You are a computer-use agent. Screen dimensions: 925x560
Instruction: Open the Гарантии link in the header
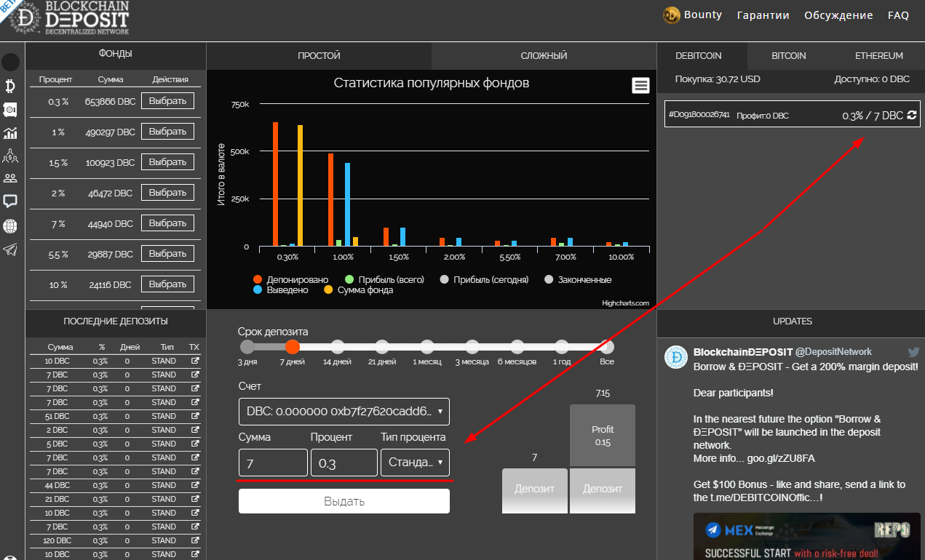click(763, 15)
